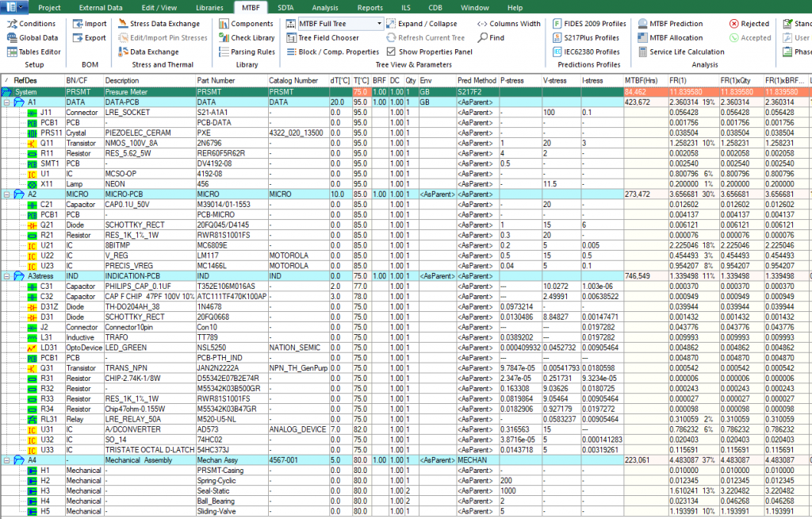Select the System PRSMT root row

(x=406, y=92)
